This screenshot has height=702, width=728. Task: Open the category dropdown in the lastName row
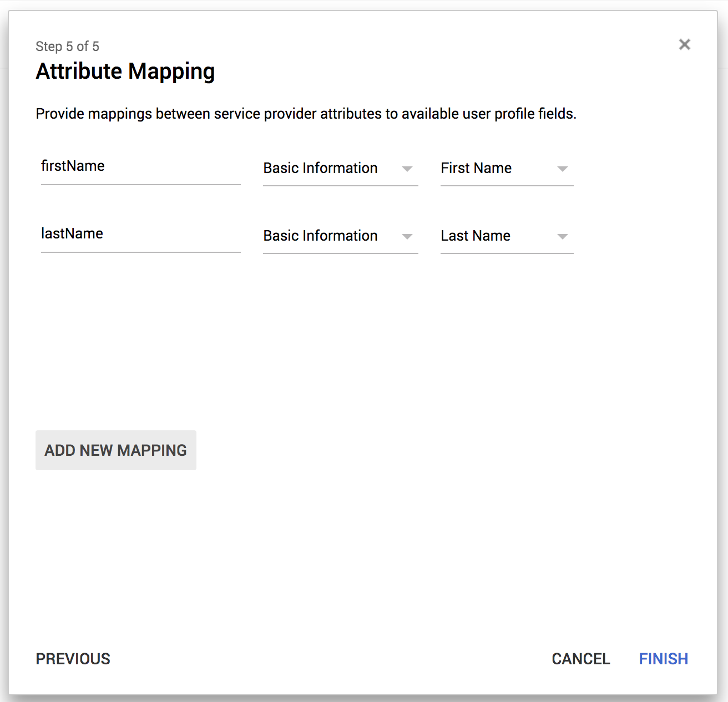pyautogui.click(x=340, y=236)
